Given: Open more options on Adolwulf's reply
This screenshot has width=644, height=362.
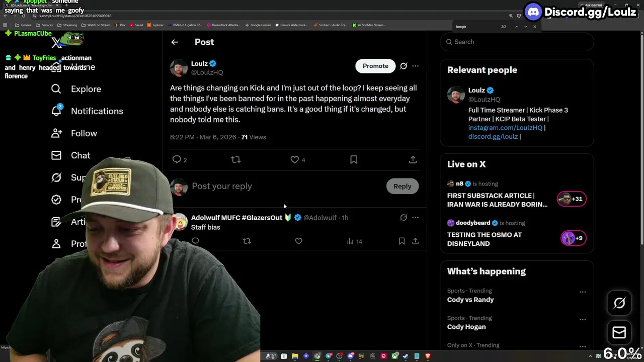Looking at the screenshot, I should coord(415,218).
